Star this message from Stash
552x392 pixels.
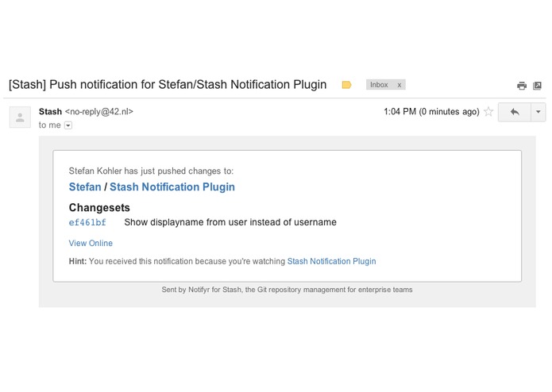click(488, 111)
